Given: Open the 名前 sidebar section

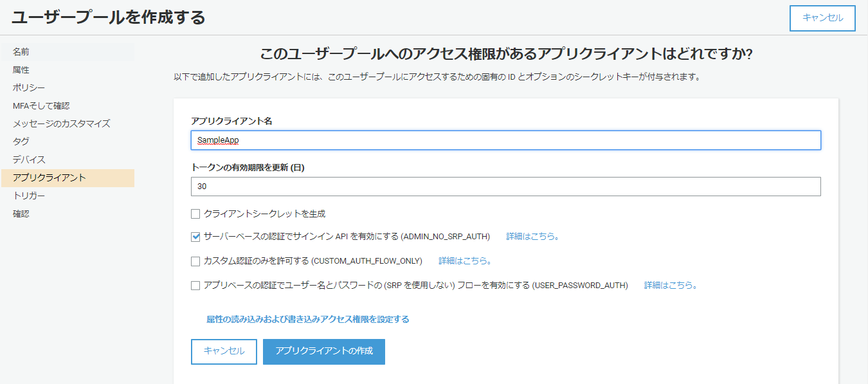Looking at the screenshot, I should point(21,51).
